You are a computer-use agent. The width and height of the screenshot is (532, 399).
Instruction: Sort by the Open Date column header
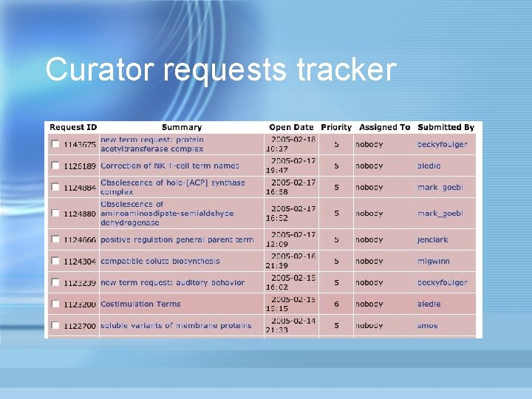(x=291, y=127)
